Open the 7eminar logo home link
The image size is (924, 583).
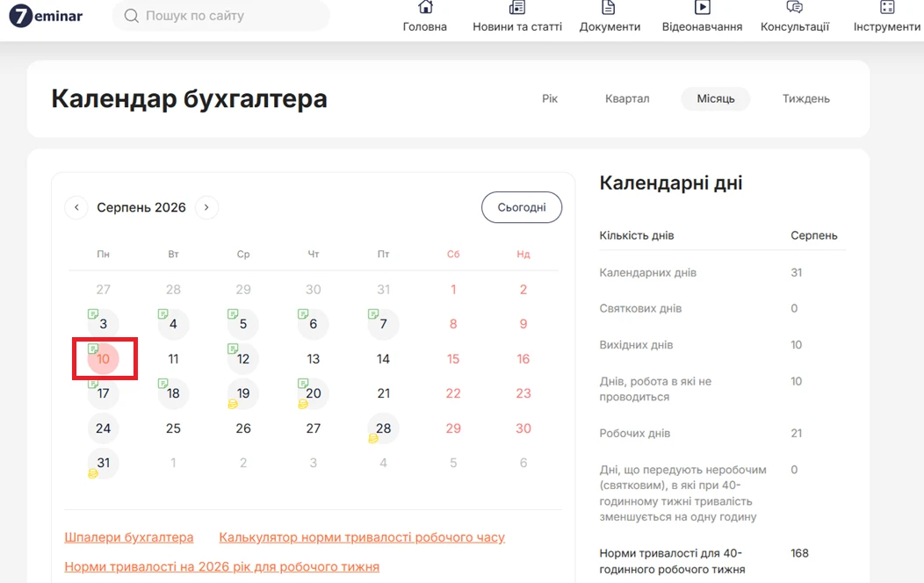point(46,16)
